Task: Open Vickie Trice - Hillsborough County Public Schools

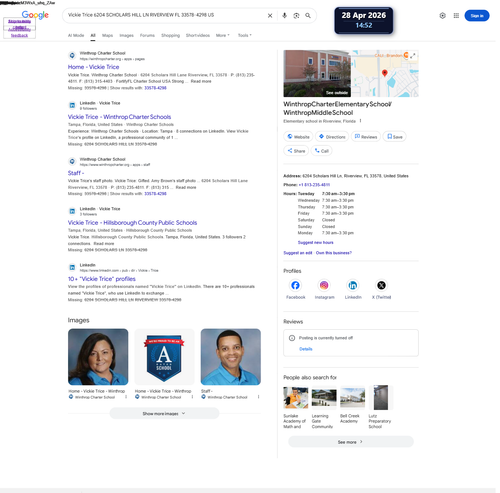Action: [132, 223]
